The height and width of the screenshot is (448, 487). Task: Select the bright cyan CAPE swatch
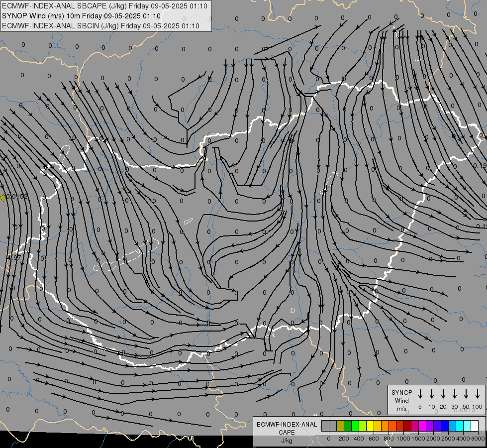[459, 426]
